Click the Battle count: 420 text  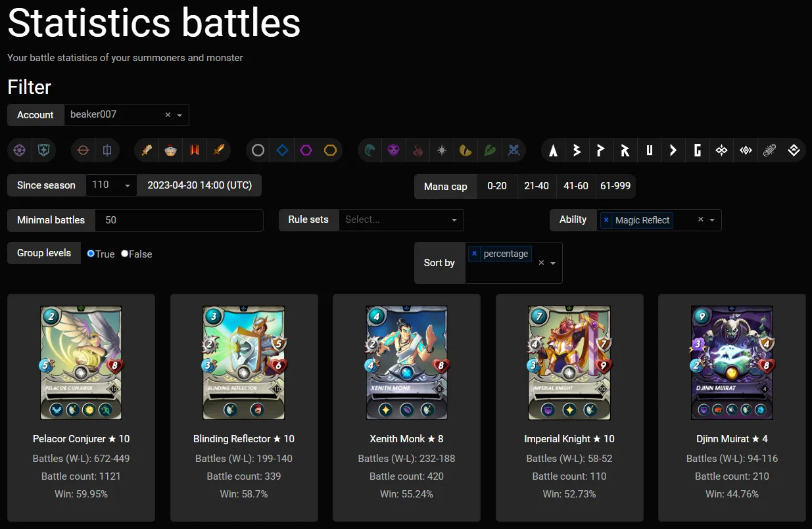[406, 476]
